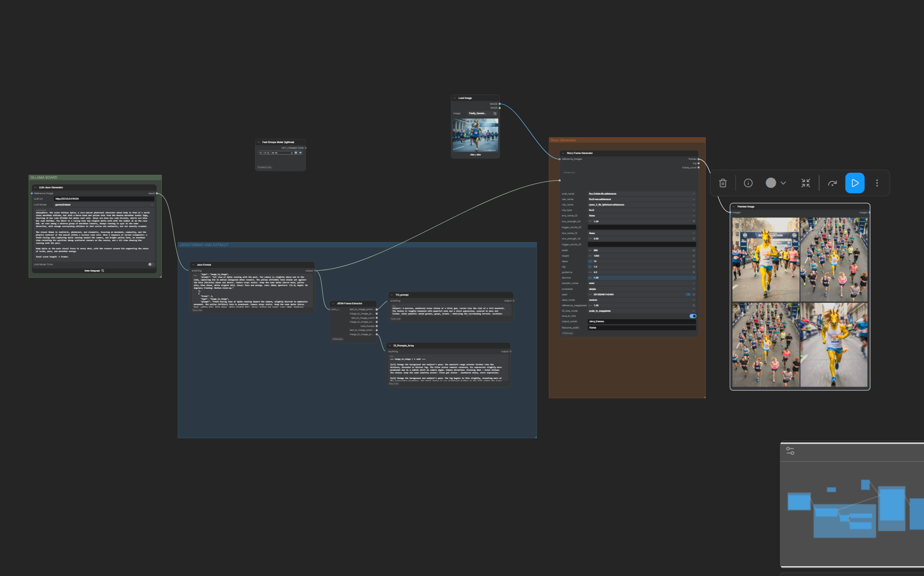This screenshot has width=924, height=576.
Task: Decrease width value with minus button
Action: 590,250
